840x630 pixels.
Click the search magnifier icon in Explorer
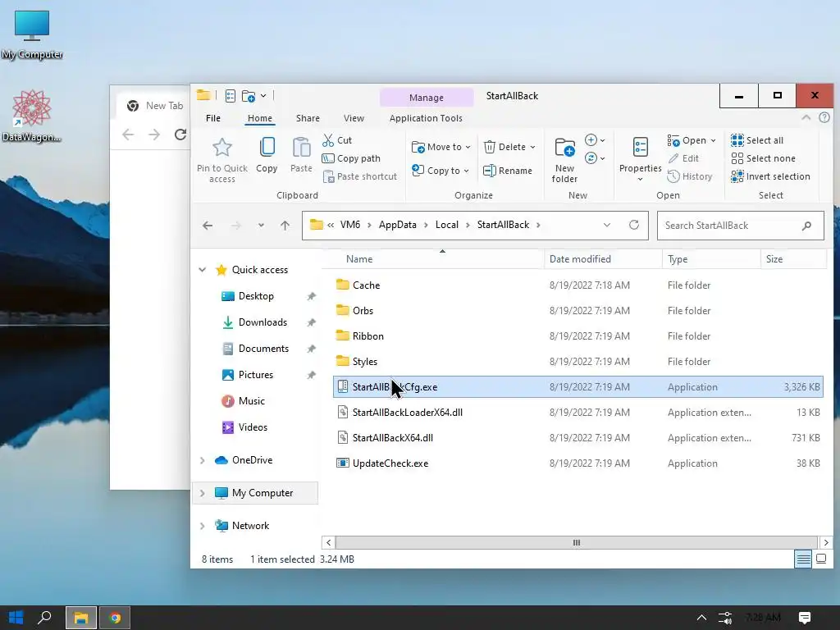[806, 226]
